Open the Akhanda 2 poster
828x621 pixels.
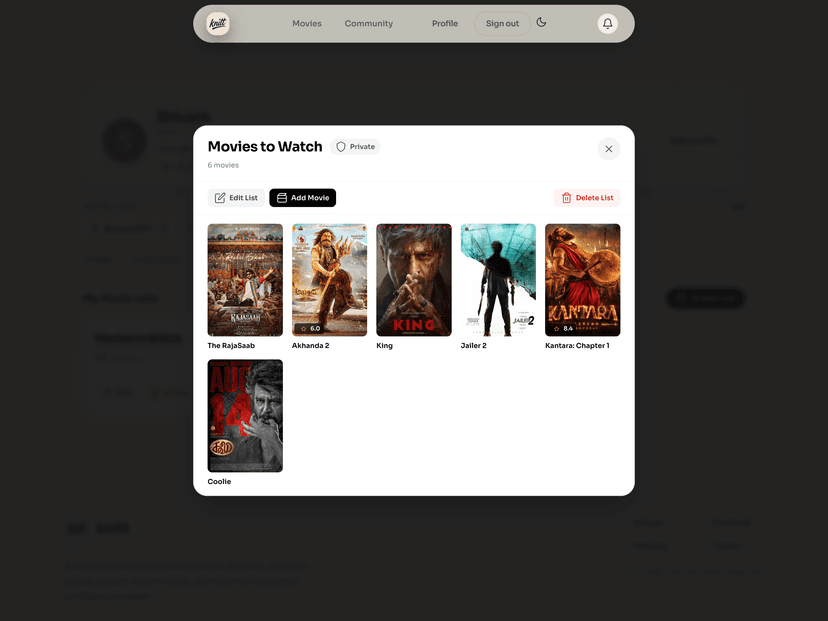click(329, 279)
